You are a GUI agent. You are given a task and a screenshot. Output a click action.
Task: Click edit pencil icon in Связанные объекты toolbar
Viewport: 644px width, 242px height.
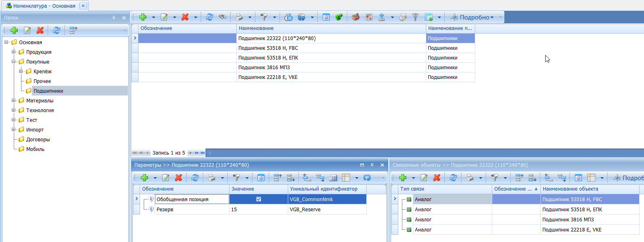coord(424,178)
